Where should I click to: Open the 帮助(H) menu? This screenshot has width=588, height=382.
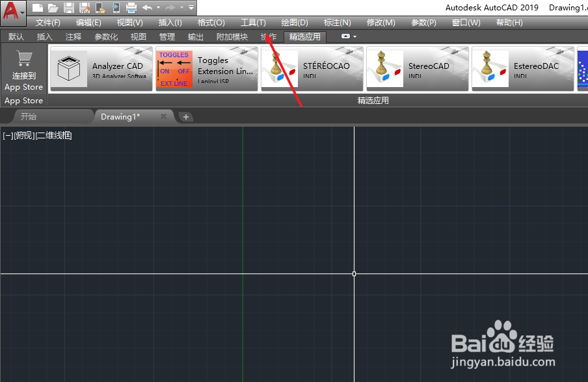509,23
